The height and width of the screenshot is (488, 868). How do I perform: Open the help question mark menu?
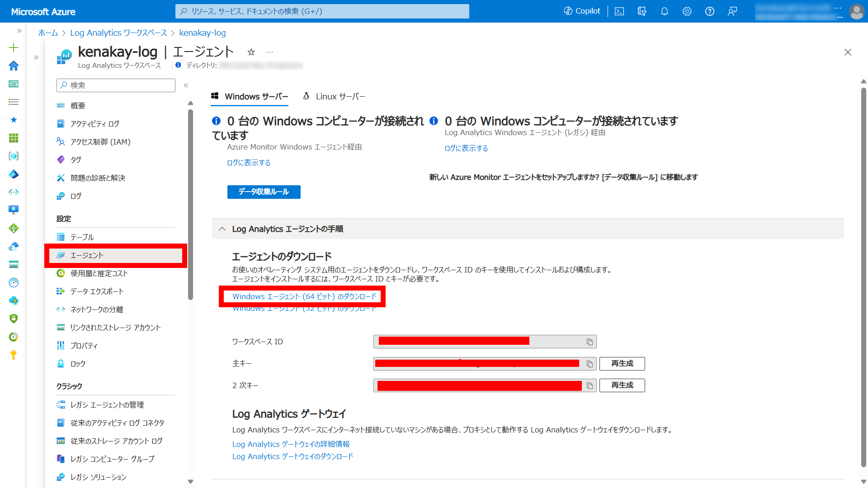pyautogui.click(x=710, y=11)
